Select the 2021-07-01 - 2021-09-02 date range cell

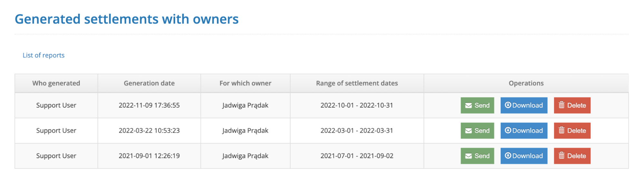click(357, 156)
